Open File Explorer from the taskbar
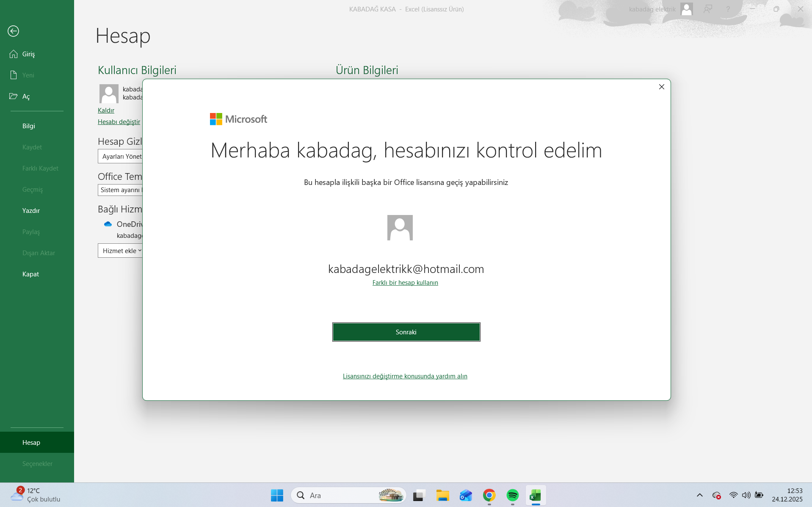Image resolution: width=812 pixels, height=507 pixels. [x=442, y=495]
